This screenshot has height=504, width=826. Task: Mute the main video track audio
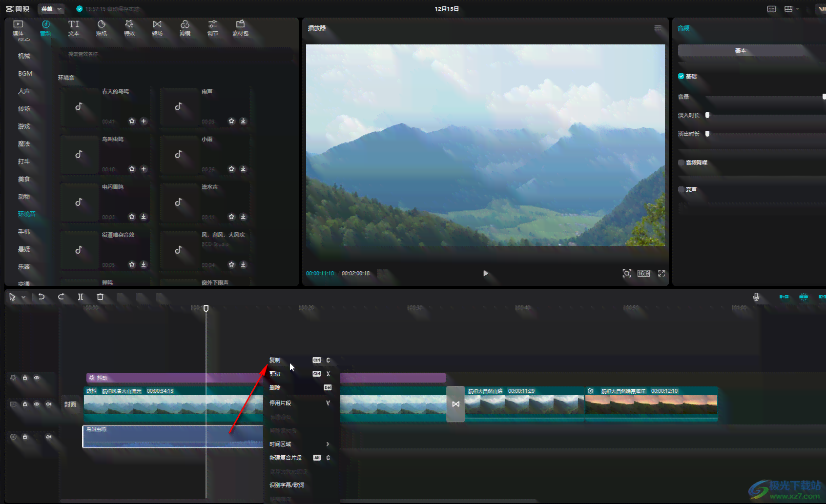pos(48,404)
